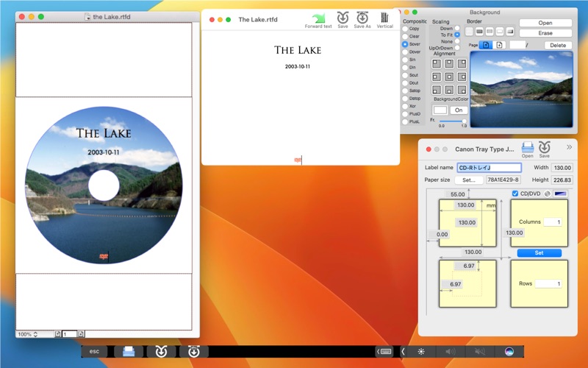Select top-left alignment icon in Background panel
The width and height of the screenshot is (588, 368).
click(437, 63)
